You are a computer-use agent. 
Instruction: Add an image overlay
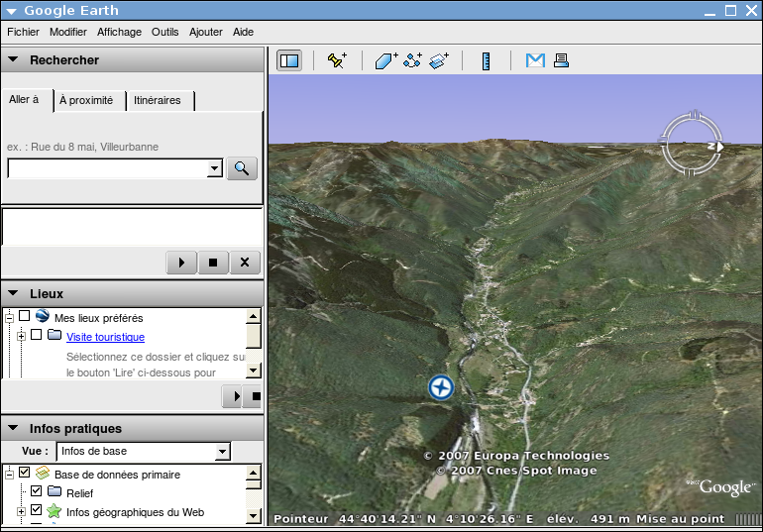click(x=440, y=60)
